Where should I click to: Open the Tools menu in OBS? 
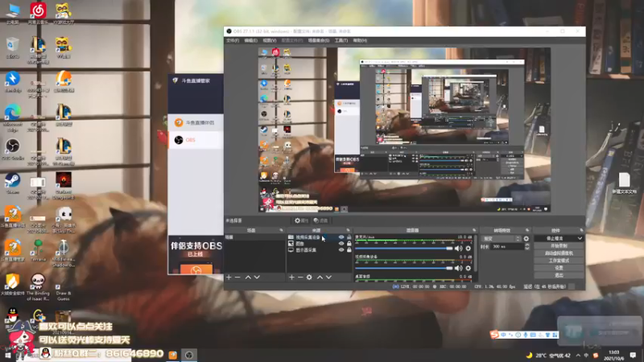[341, 41]
